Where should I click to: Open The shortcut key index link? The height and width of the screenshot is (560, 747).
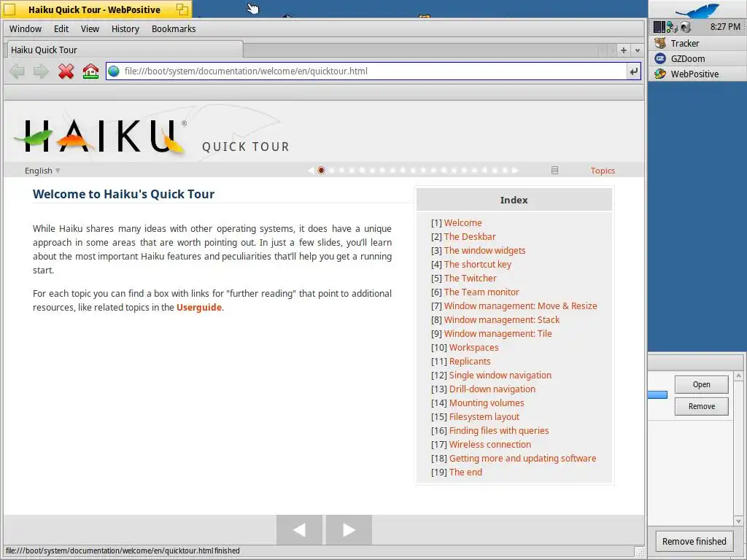(477, 264)
